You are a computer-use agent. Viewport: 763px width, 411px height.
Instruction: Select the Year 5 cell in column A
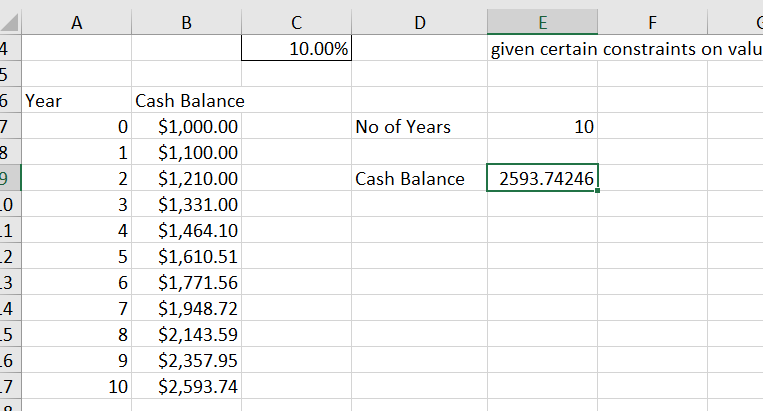(x=76, y=257)
